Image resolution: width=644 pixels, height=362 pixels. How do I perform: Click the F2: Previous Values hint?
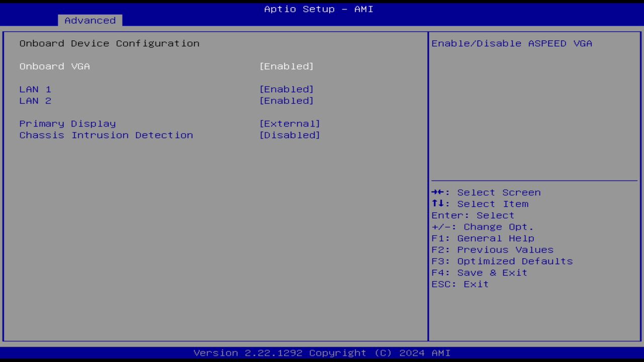(x=493, y=250)
